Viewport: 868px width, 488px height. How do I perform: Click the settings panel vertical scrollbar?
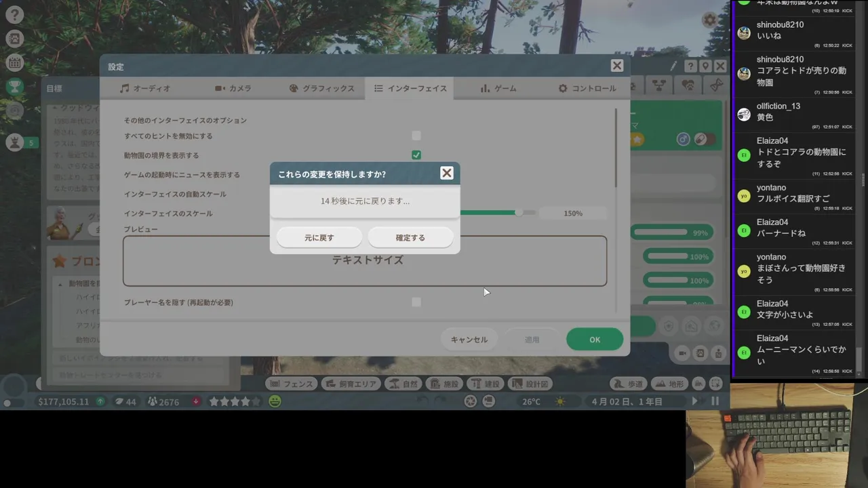click(616, 148)
